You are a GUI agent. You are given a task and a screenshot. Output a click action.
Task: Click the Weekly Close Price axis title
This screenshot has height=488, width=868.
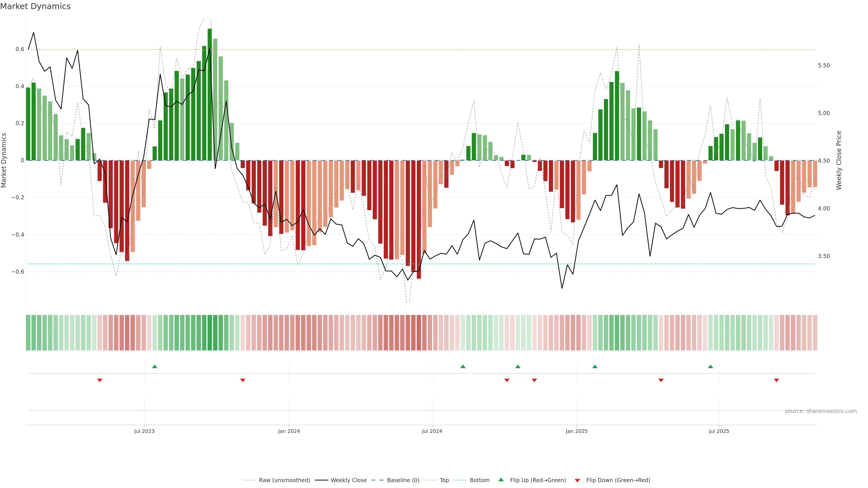(839, 160)
